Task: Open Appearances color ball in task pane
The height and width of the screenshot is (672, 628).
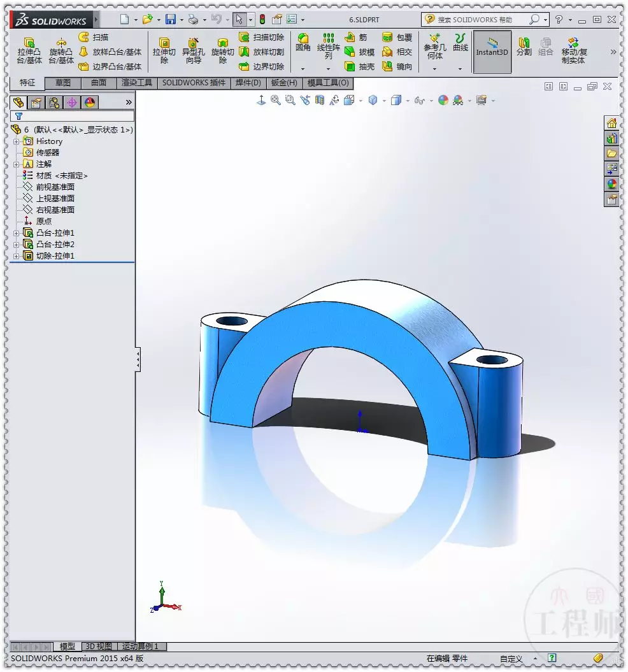Action: pos(611,184)
